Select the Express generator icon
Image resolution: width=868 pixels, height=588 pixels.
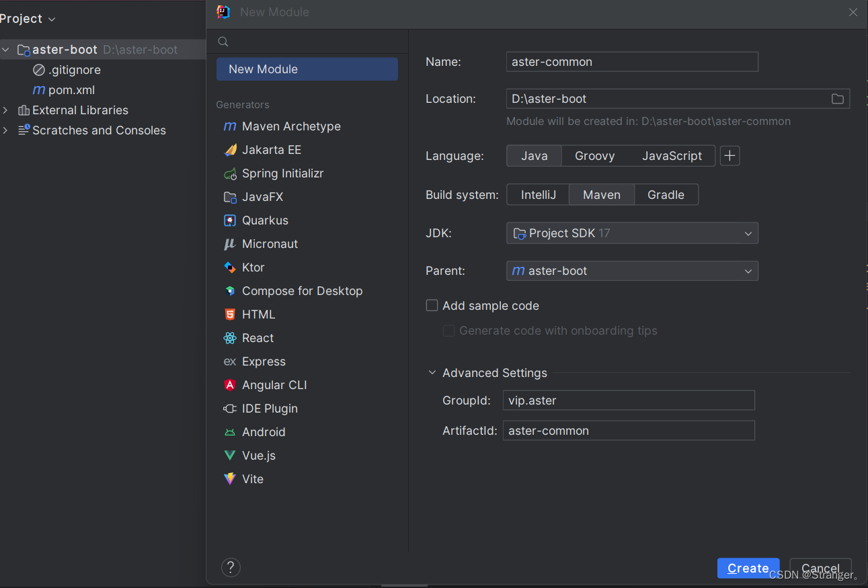point(230,362)
